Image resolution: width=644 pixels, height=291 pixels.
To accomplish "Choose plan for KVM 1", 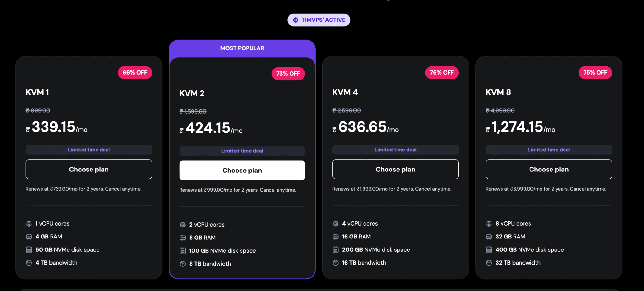I will point(89,169).
